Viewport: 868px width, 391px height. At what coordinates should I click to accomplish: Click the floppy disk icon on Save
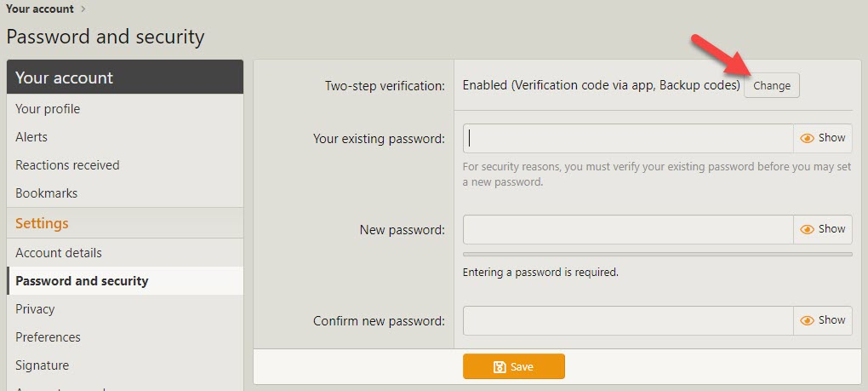500,366
